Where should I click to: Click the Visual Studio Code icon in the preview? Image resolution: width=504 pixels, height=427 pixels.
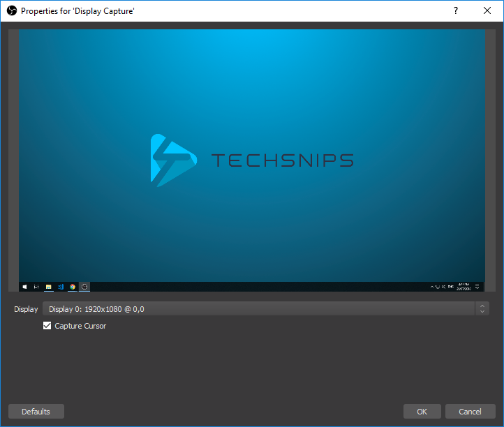point(61,287)
